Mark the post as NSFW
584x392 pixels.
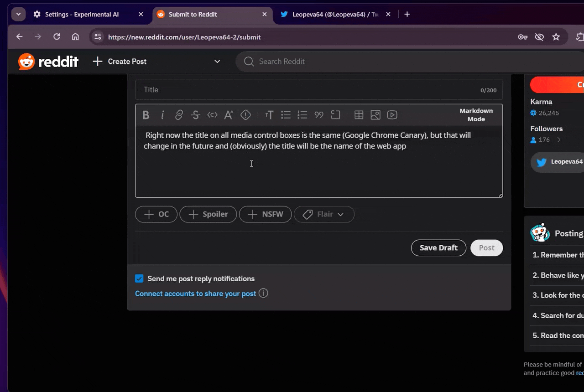tap(265, 214)
